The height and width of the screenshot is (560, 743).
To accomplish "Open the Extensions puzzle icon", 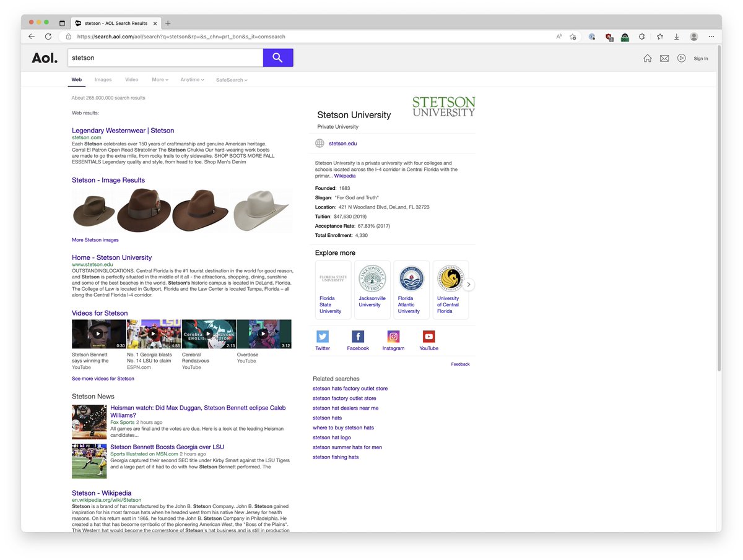I will [641, 37].
